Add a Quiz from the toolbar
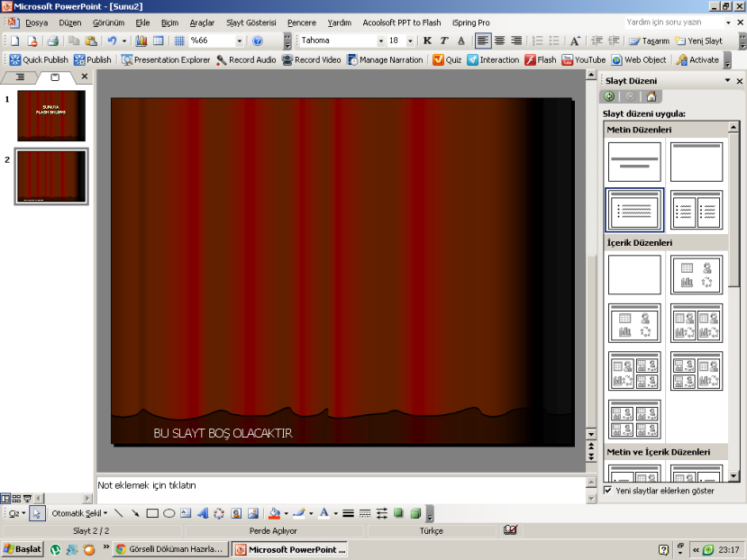747x560 pixels. [446, 59]
